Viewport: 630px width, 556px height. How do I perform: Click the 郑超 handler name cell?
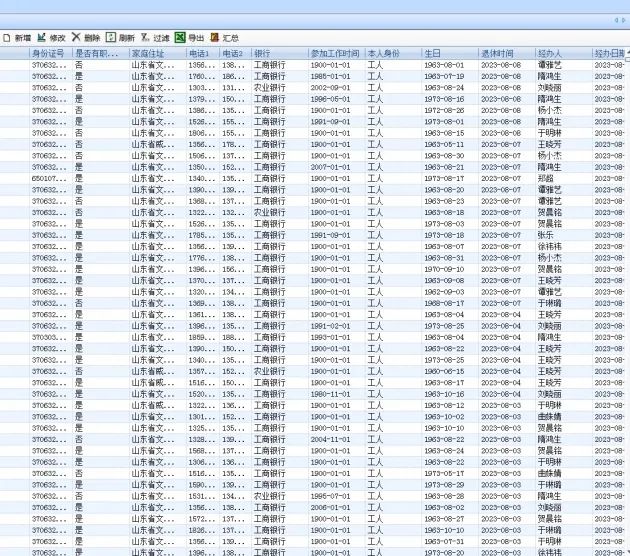pyautogui.click(x=546, y=178)
